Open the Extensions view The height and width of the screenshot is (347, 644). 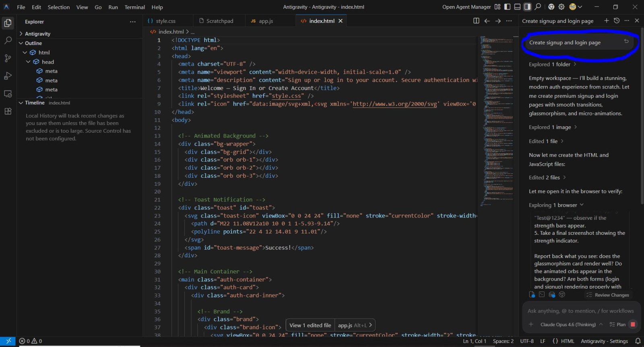(8, 111)
